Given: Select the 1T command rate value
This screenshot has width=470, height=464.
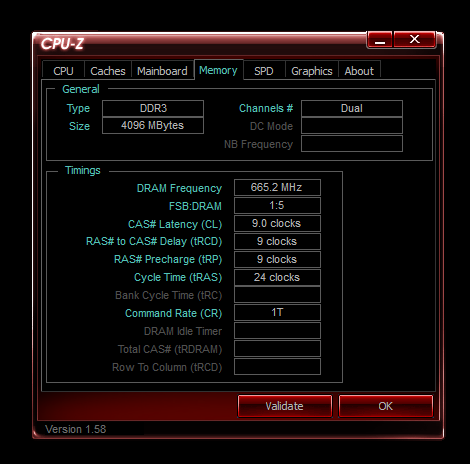Looking at the screenshot, I should click(277, 313).
